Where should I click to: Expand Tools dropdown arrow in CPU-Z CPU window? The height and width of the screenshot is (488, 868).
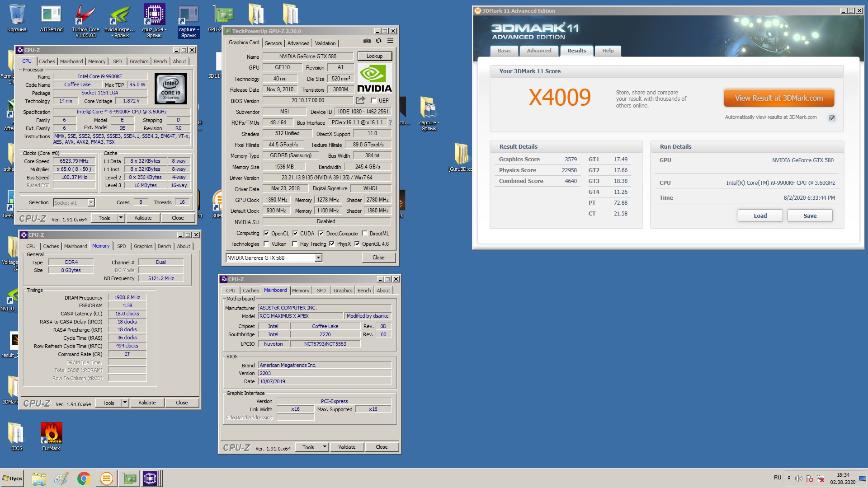click(121, 218)
